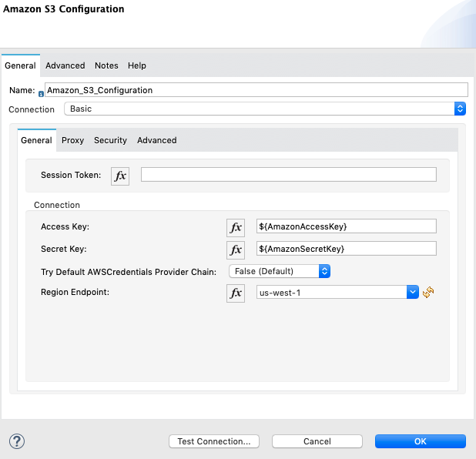Switch to the outer Advanced tab

pyautogui.click(x=65, y=65)
